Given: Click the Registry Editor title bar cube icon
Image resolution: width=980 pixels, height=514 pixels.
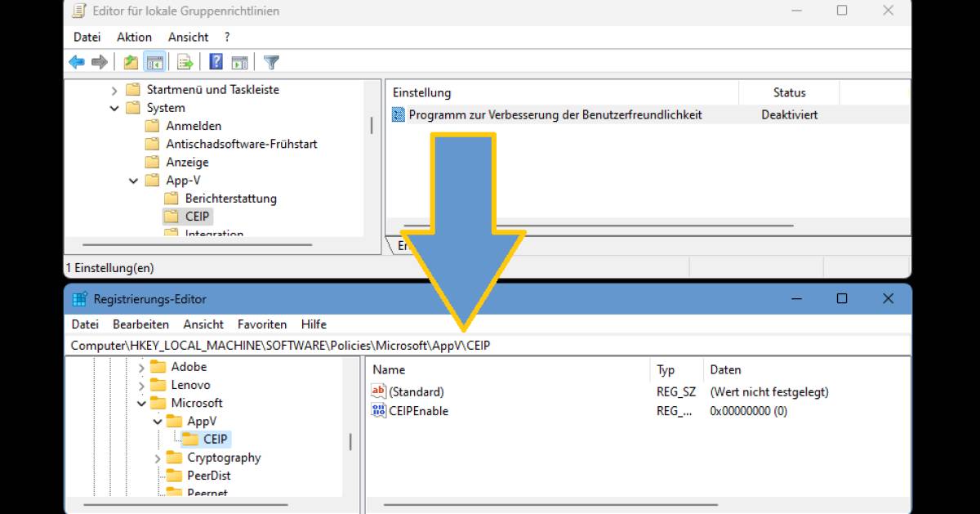Looking at the screenshot, I should pyautogui.click(x=79, y=299).
